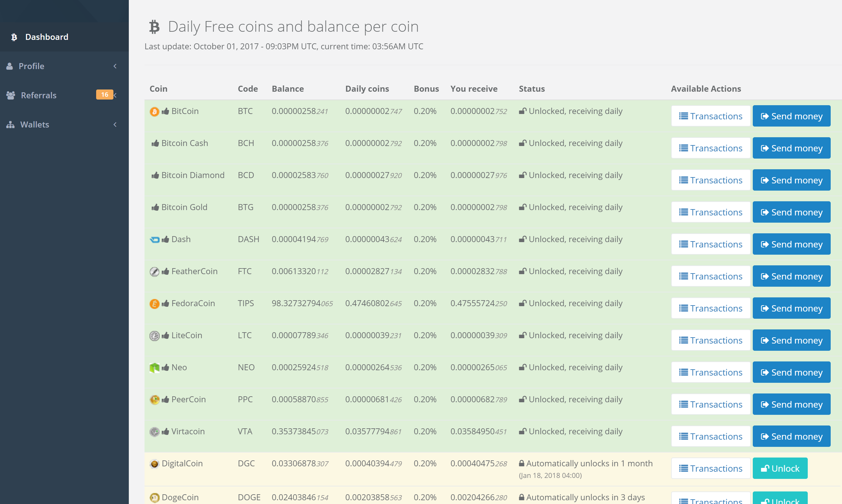Viewport: 842px width, 504px height.
Task: Click the LiteCoin logo icon
Action: pyautogui.click(x=154, y=336)
